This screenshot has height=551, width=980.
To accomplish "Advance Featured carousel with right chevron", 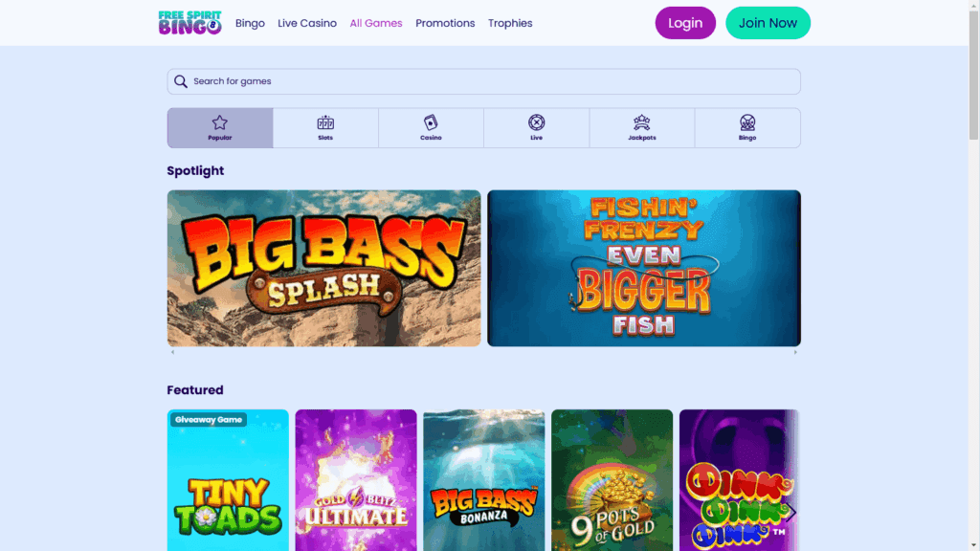I will (x=791, y=513).
